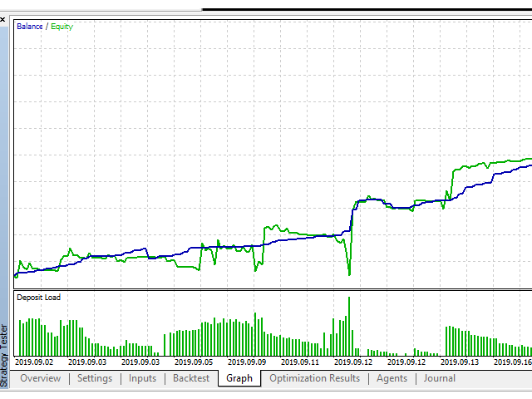Screen dimensions: 532x399
Task: Click the Deposit Load chart label
Action: point(38,298)
